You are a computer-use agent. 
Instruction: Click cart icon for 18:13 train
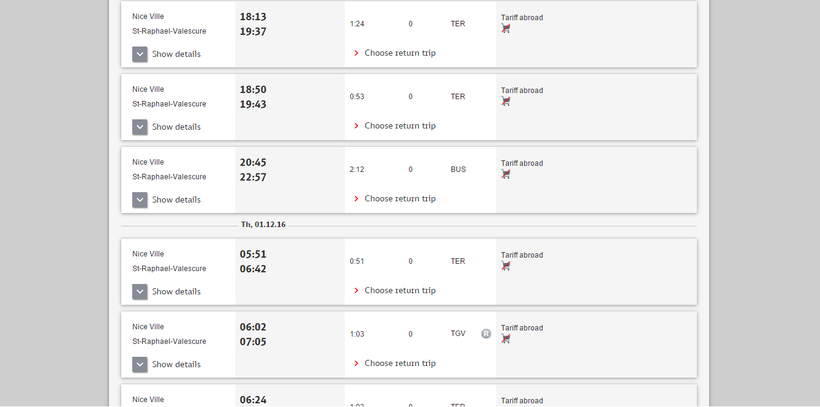[506, 29]
